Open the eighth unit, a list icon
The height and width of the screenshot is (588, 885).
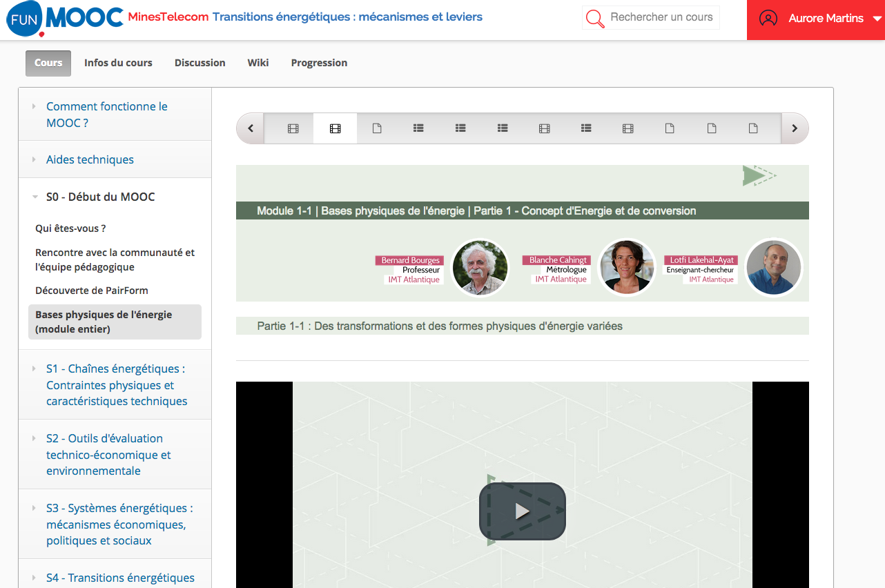point(586,128)
